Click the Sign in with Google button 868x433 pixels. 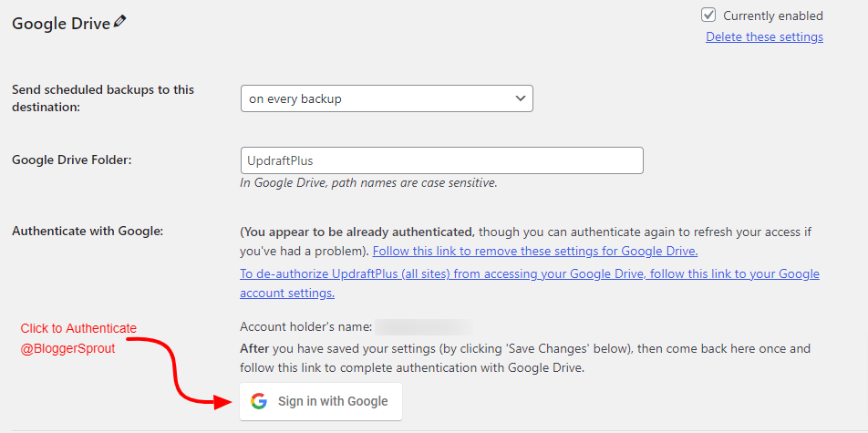pos(321,401)
